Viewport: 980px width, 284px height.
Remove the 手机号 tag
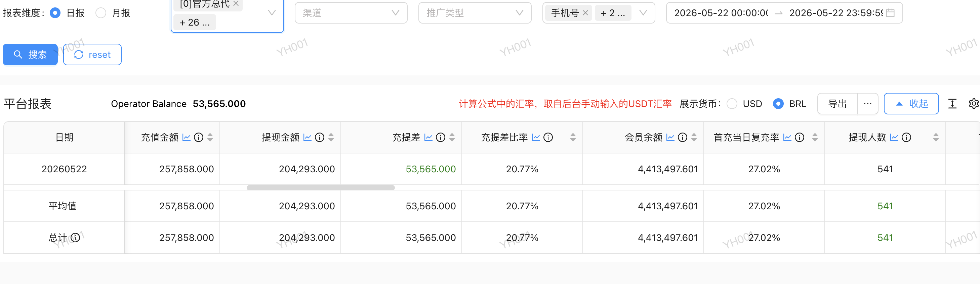(585, 13)
